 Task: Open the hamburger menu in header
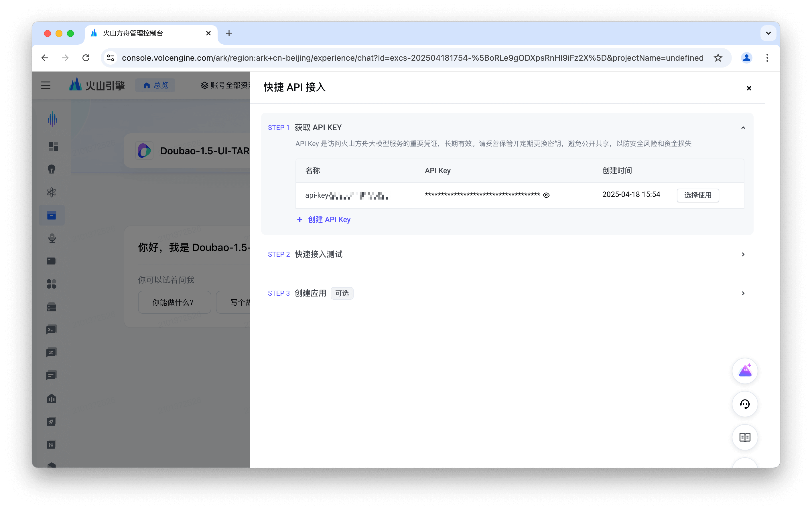click(46, 85)
